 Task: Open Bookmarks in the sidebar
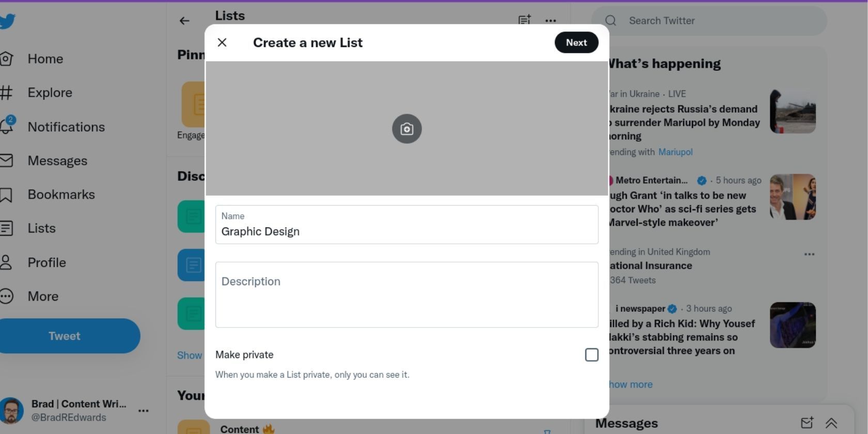point(61,195)
